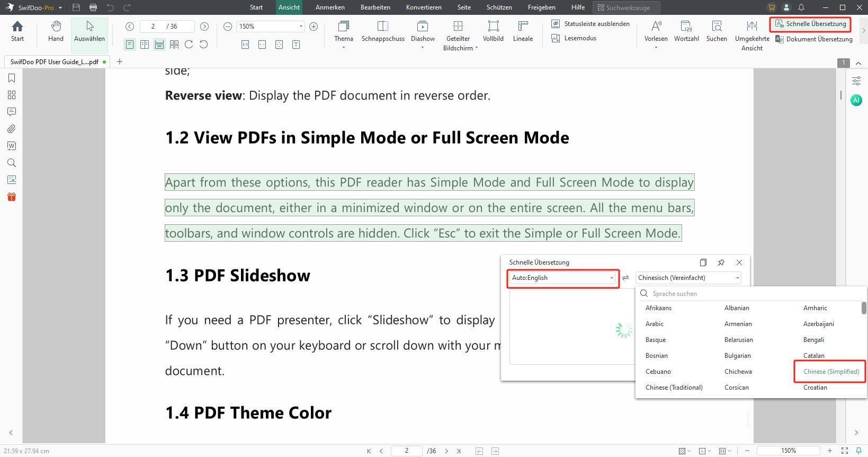The width and height of the screenshot is (868, 457).
Task: Add a new document tab
Action: click(x=120, y=61)
